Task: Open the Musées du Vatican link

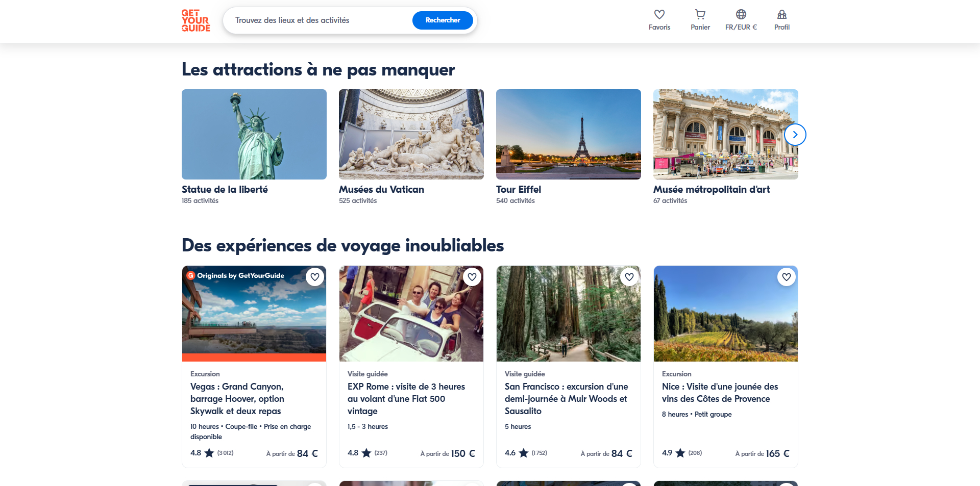Action: click(x=381, y=189)
